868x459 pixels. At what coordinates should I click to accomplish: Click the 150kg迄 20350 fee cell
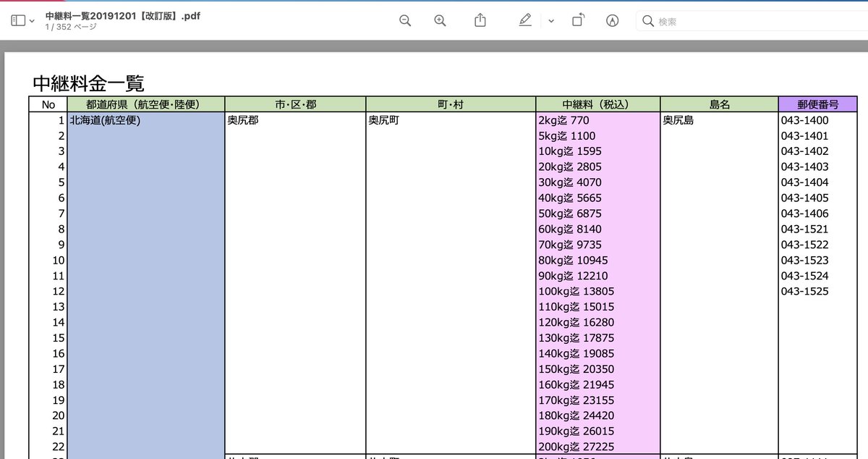[576, 369]
